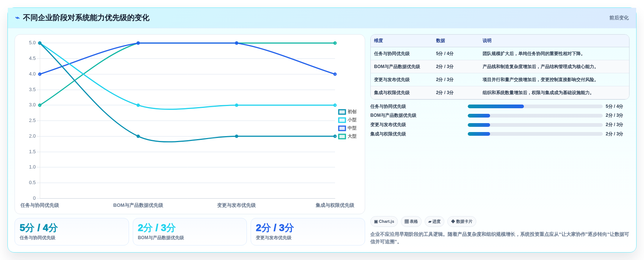Click 小型 data point at BOM与产品数据优先级
This screenshot has height=260, width=644.
click(x=138, y=105)
